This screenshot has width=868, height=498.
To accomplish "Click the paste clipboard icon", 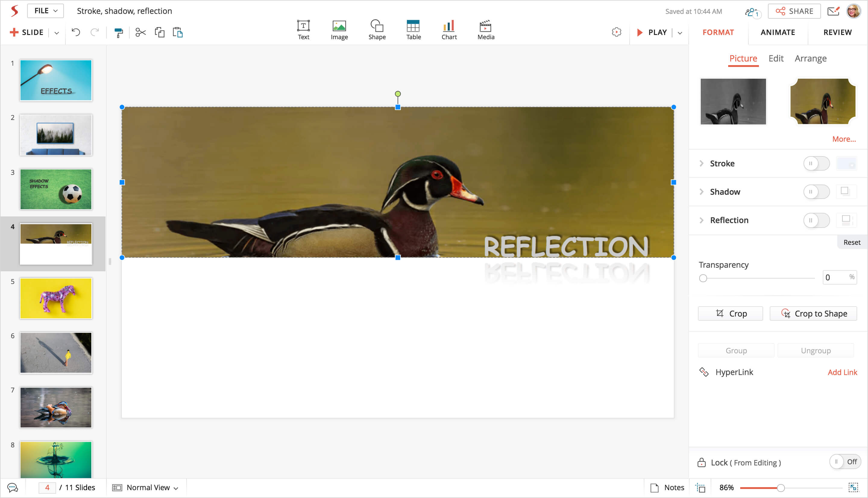I will pyautogui.click(x=178, y=33).
